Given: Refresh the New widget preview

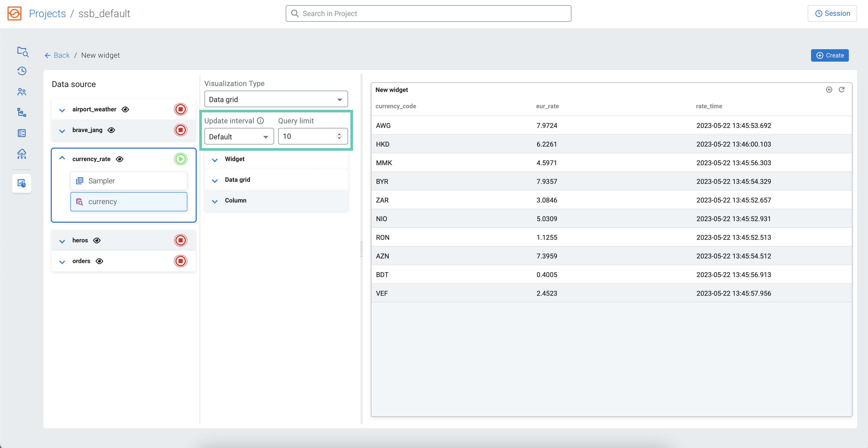Looking at the screenshot, I should [x=841, y=90].
